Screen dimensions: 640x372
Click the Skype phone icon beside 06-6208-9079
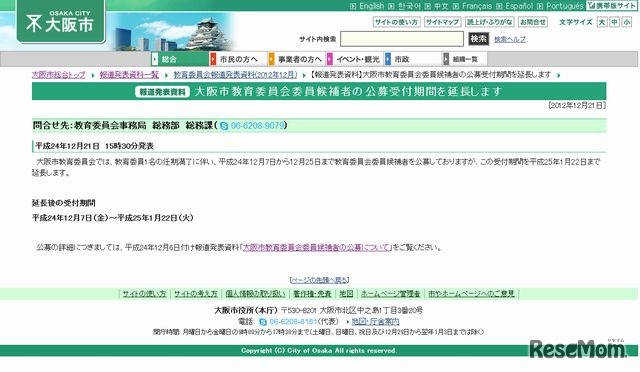tap(224, 126)
